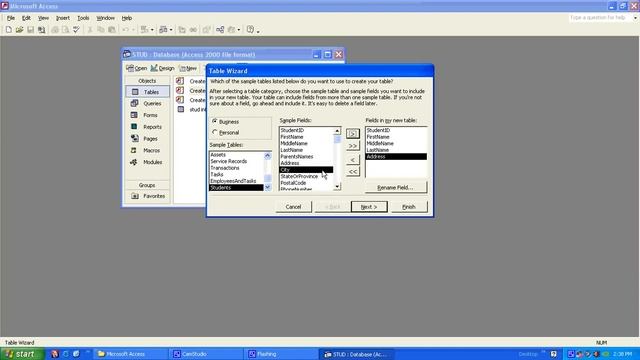Click Sample Tables scroll down arrow

point(267,187)
